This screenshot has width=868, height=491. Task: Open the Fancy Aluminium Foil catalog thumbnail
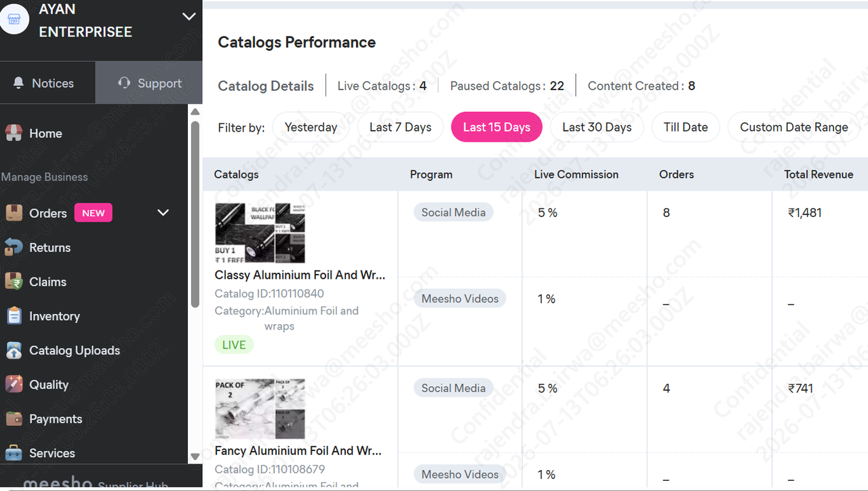pos(260,409)
